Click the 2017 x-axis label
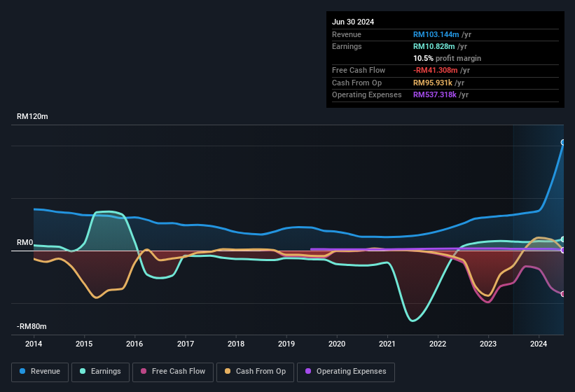The width and height of the screenshot is (575, 392). pos(186,344)
